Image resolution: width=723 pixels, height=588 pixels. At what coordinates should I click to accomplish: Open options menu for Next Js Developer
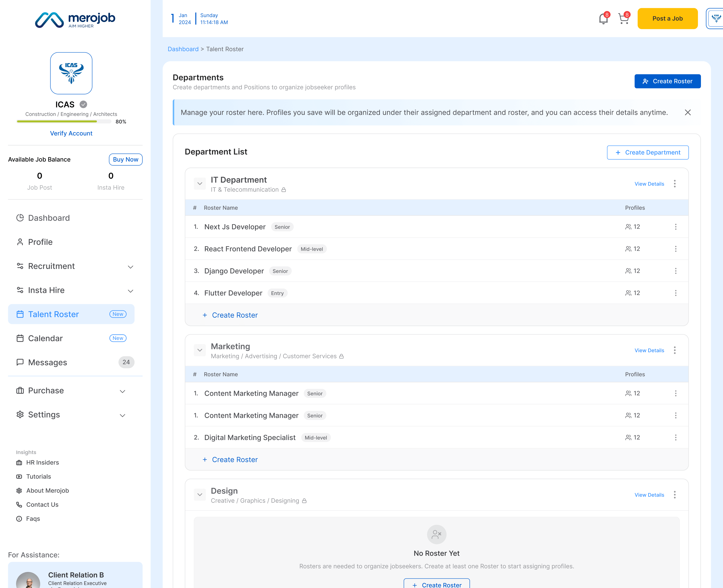point(676,227)
